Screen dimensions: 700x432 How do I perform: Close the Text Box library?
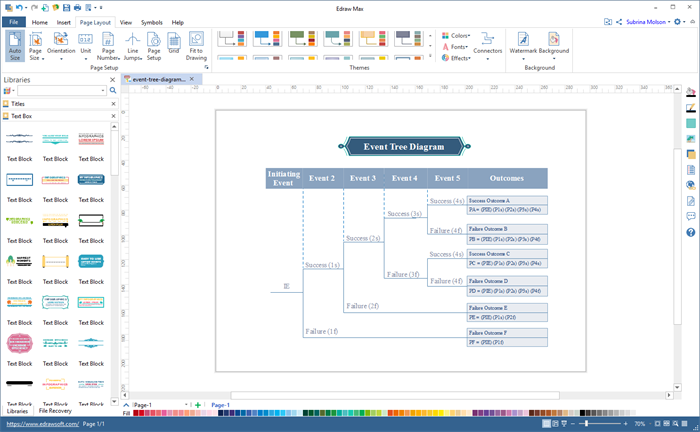tap(113, 116)
